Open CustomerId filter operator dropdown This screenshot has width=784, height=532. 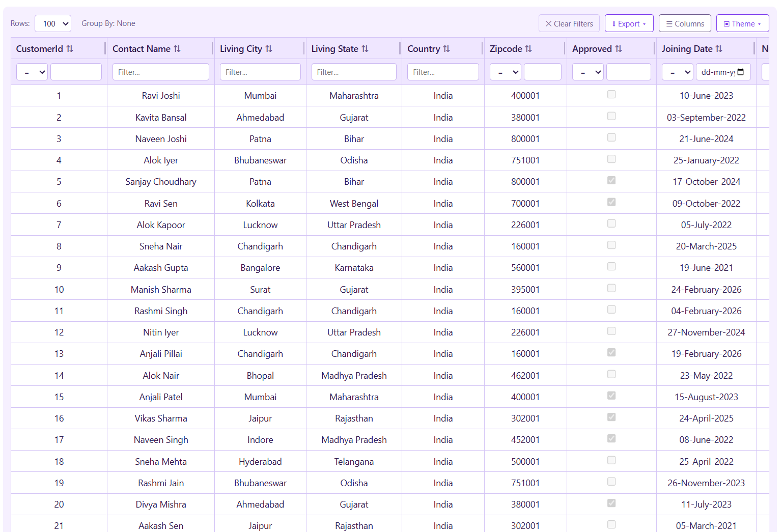tap(32, 72)
